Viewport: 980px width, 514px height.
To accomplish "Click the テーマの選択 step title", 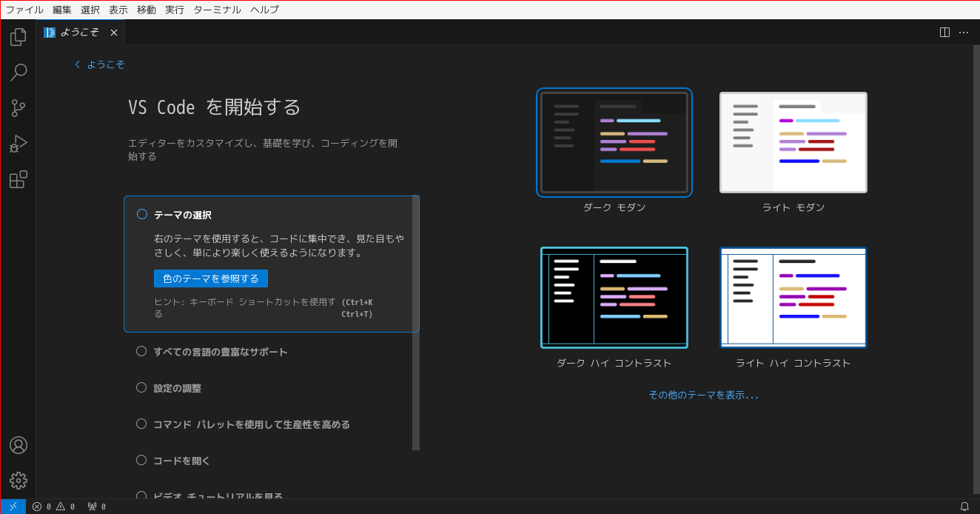I will tap(183, 215).
